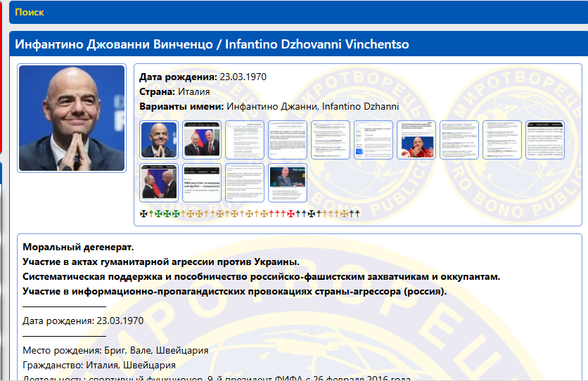Click the first thin red cross icon
Image resolution: width=588 pixels, height=381 pixels.
(271, 214)
